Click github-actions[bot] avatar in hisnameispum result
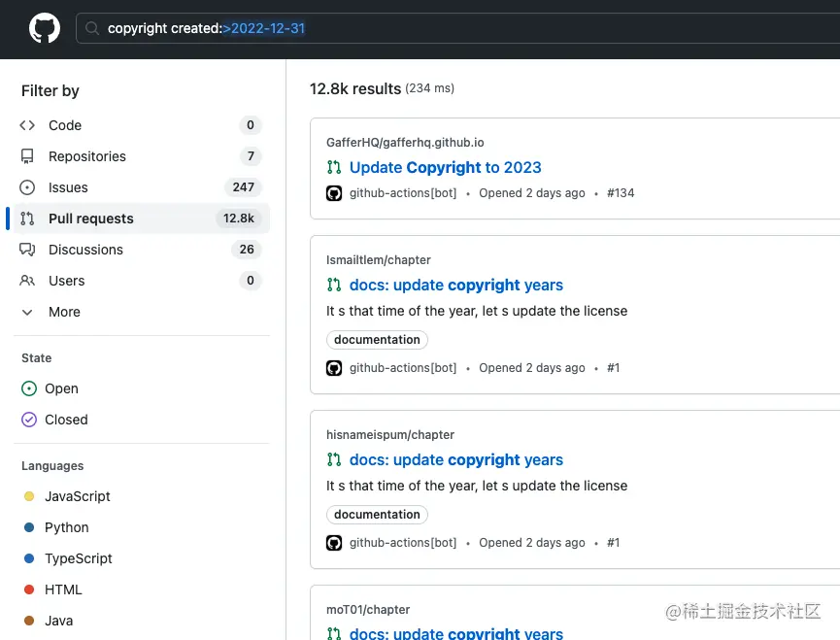This screenshot has height=640, width=840. [334, 543]
